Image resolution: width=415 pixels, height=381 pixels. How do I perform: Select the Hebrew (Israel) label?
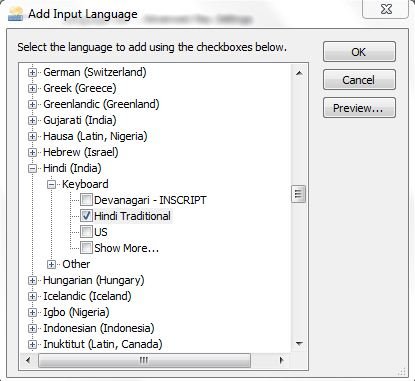[x=81, y=152]
